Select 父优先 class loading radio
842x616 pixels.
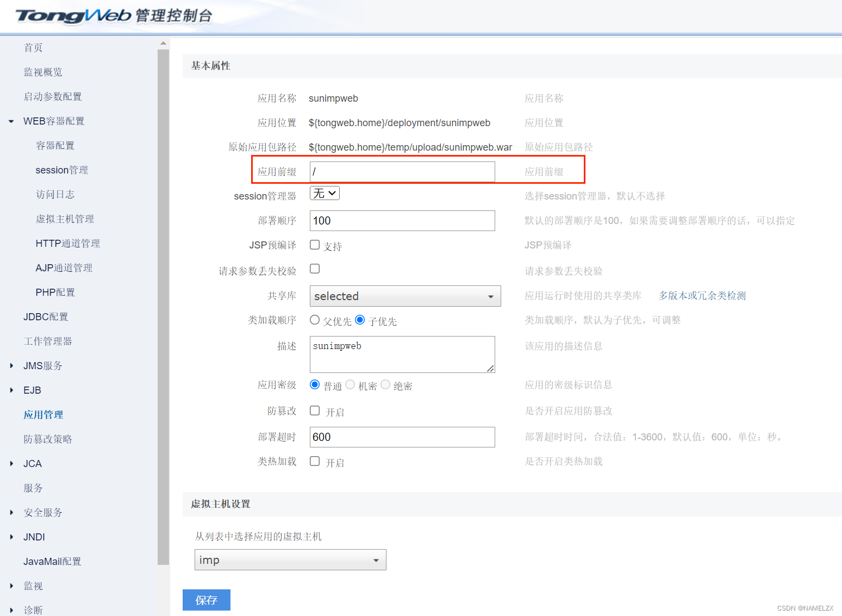315,320
